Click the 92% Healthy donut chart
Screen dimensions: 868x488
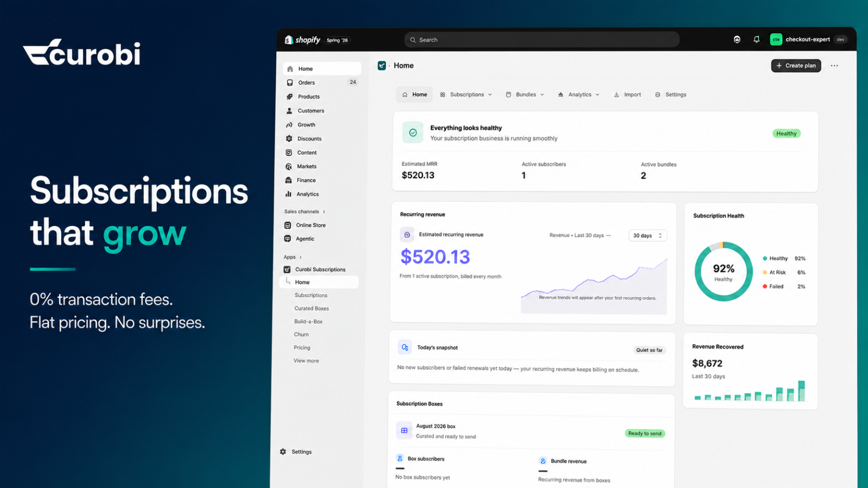[724, 272]
